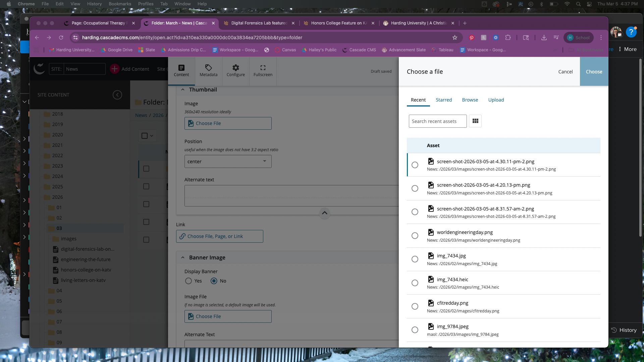Switch to grid thumbnail view
The image size is (644, 362).
tap(475, 121)
